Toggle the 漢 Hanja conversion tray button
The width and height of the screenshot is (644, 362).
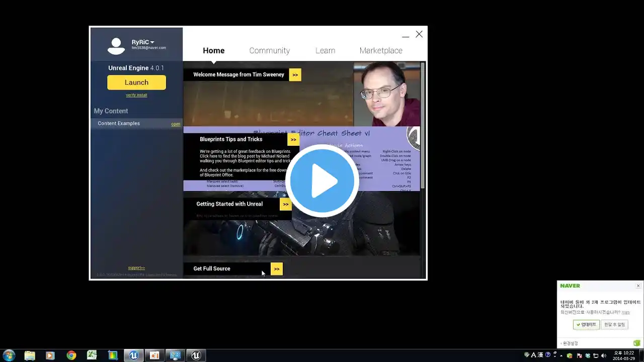pyautogui.click(x=540, y=355)
